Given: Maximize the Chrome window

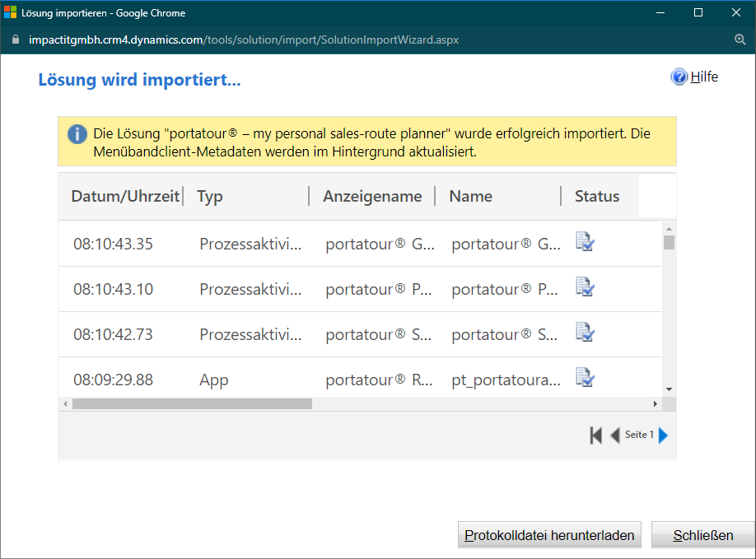Looking at the screenshot, I should coord(698,13).
